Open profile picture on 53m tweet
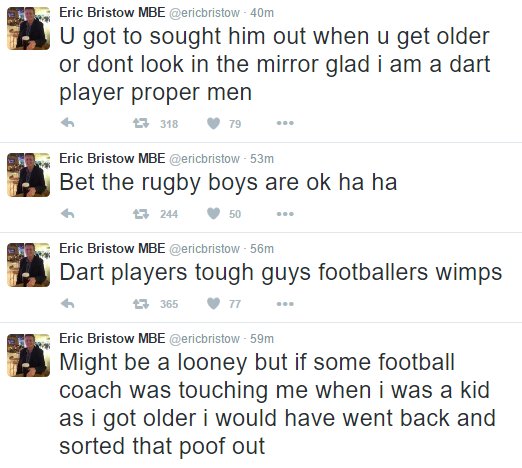The height and width of the screenshot is (468, 522). [29, 175]
